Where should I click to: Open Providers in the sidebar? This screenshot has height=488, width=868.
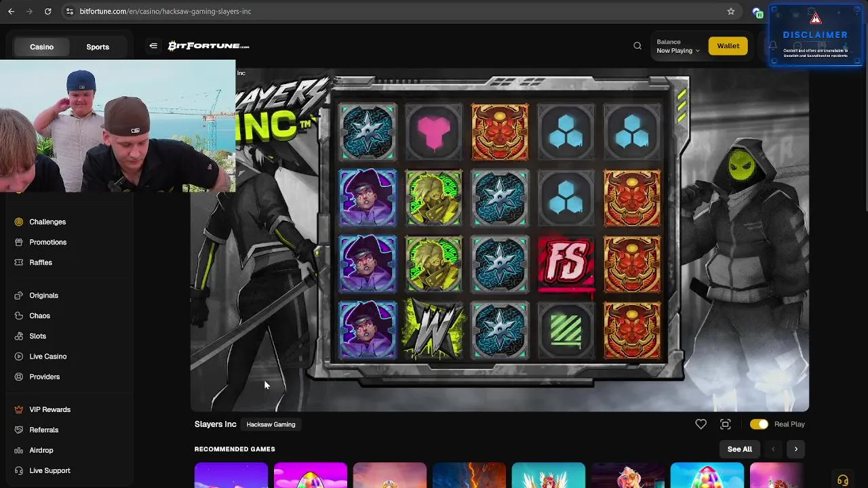[44, 377]
